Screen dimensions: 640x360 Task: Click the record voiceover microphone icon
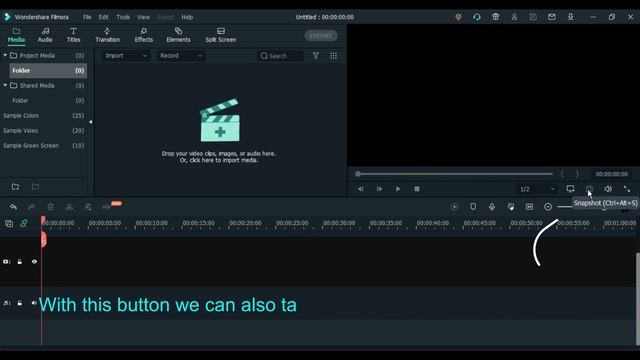coord(492,207)
